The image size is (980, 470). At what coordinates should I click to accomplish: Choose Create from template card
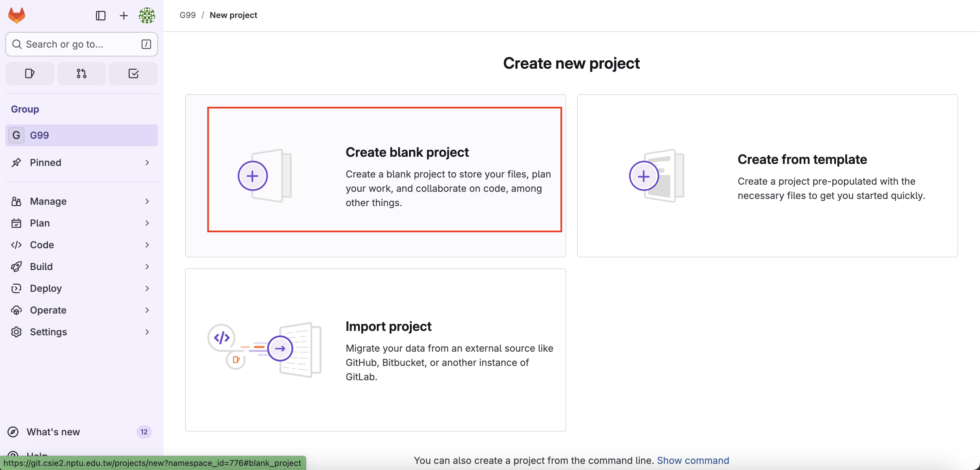pyautogui.click(x=767, y=176)
